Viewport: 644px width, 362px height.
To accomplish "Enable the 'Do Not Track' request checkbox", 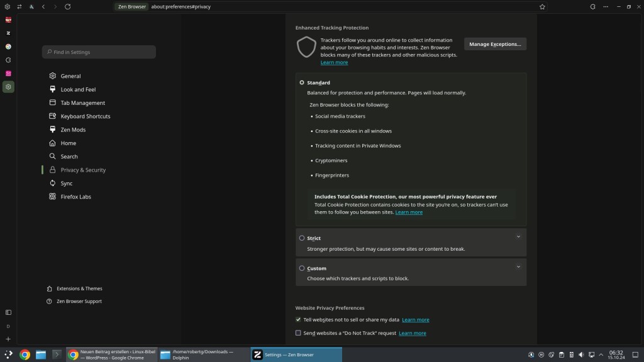I will 298,333.
